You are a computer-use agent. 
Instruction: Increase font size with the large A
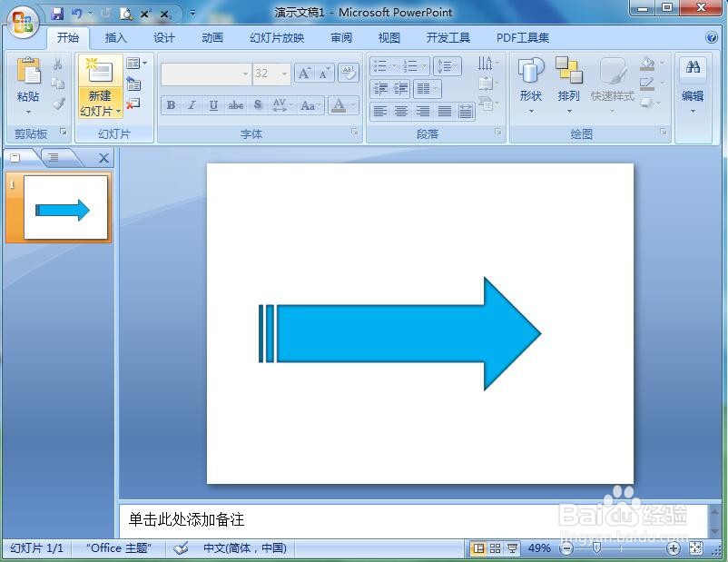[305, 74]
